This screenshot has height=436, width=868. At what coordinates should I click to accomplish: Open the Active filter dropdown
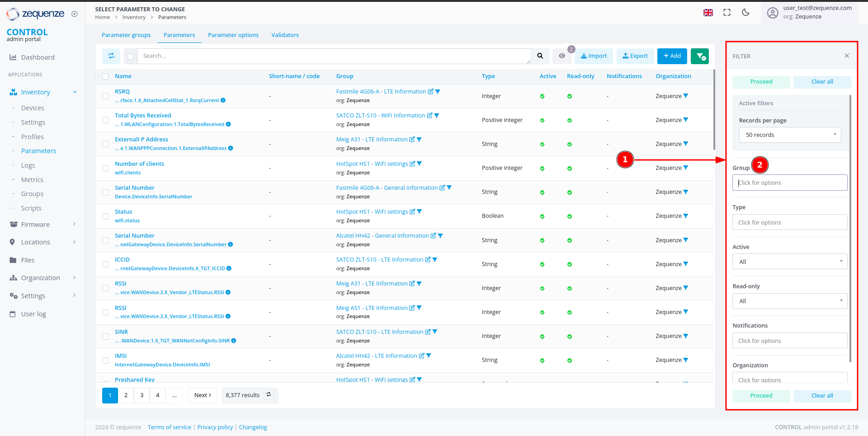790,262
